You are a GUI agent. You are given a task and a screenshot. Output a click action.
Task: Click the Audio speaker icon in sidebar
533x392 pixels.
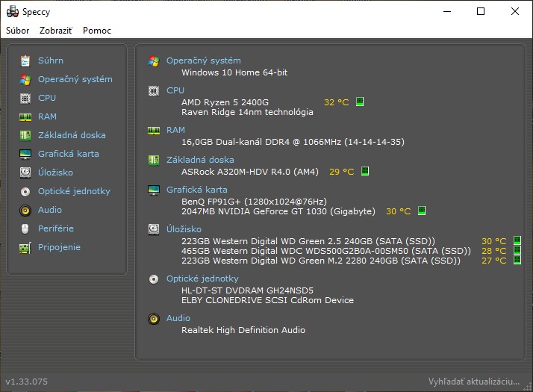coord(25,210)
